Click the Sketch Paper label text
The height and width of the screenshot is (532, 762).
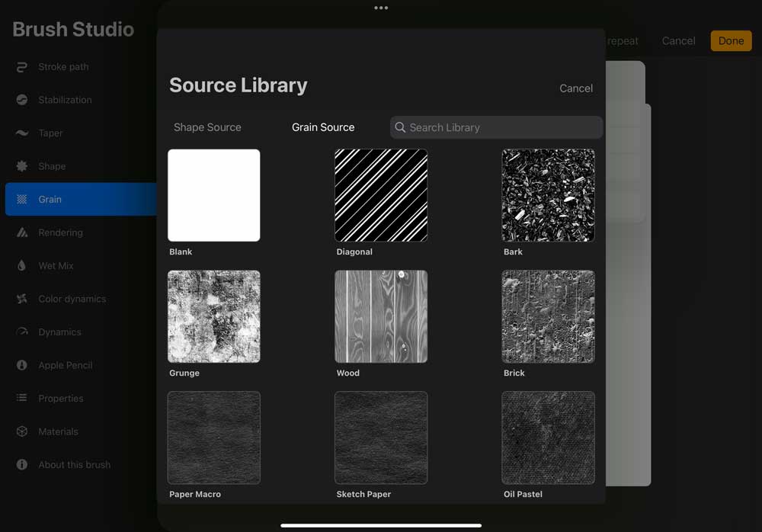[363, 494]
